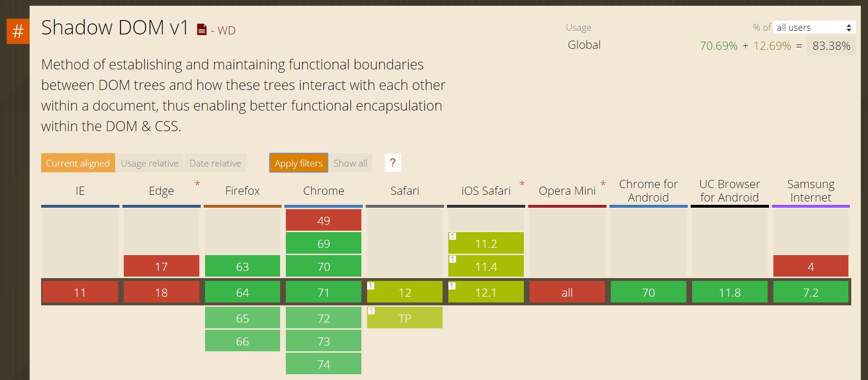
Task: Open the all users dropdown
Action: tap(814, 28)
